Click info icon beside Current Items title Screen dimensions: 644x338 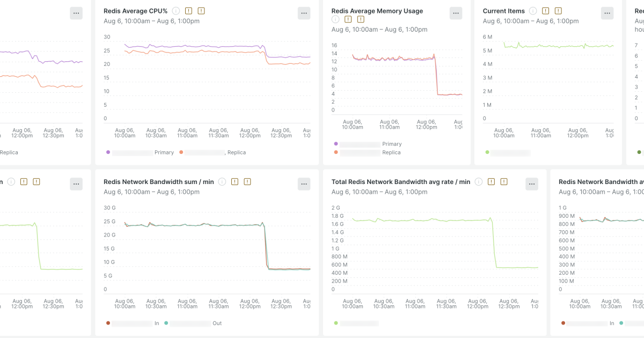[533, 11]
